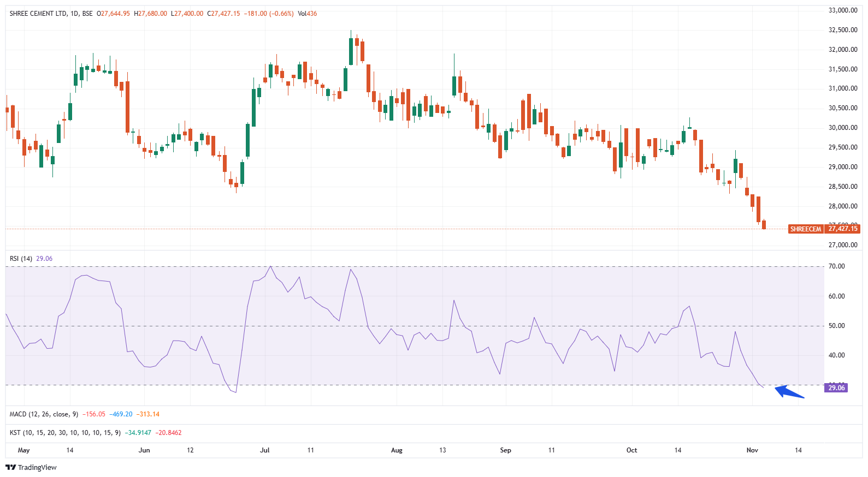Select the RSI (14) indicator legend
The image size is (868, 477).
tap(21, 259)
